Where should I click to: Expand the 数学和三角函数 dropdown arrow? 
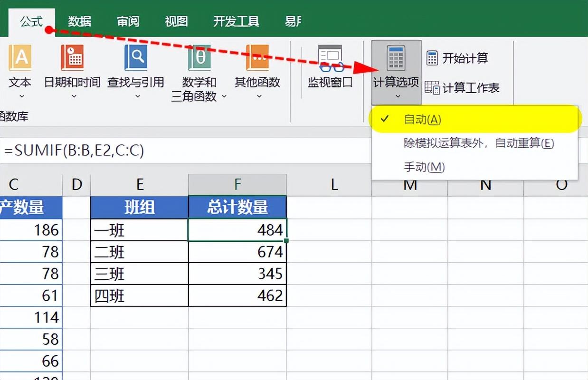click(224, 96)
